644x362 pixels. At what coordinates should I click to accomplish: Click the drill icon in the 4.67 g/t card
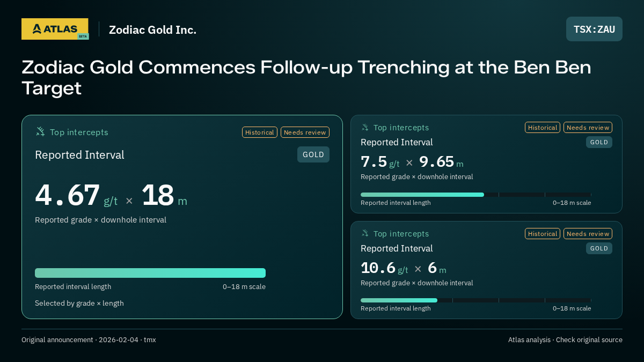[40, 131]
